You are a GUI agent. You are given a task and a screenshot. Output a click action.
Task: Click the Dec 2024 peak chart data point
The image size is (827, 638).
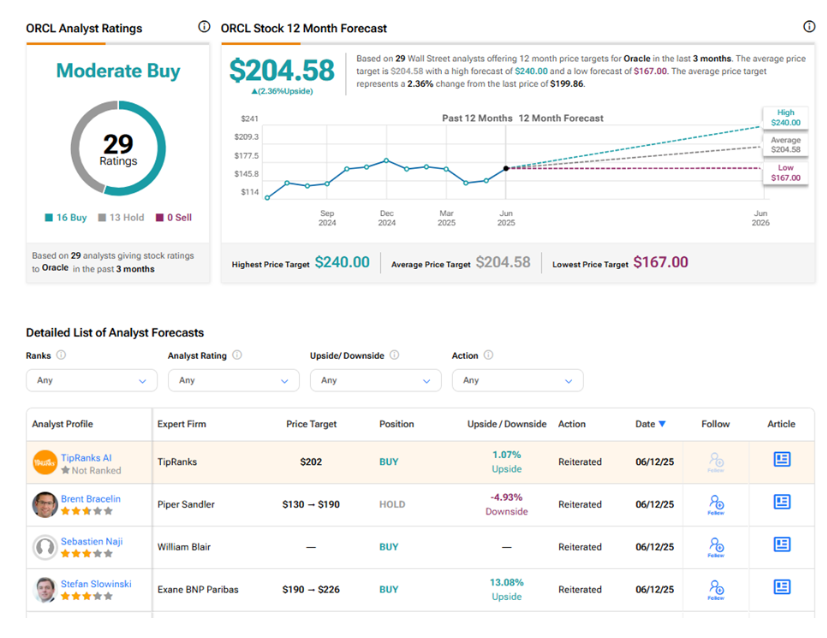[387, 160]
